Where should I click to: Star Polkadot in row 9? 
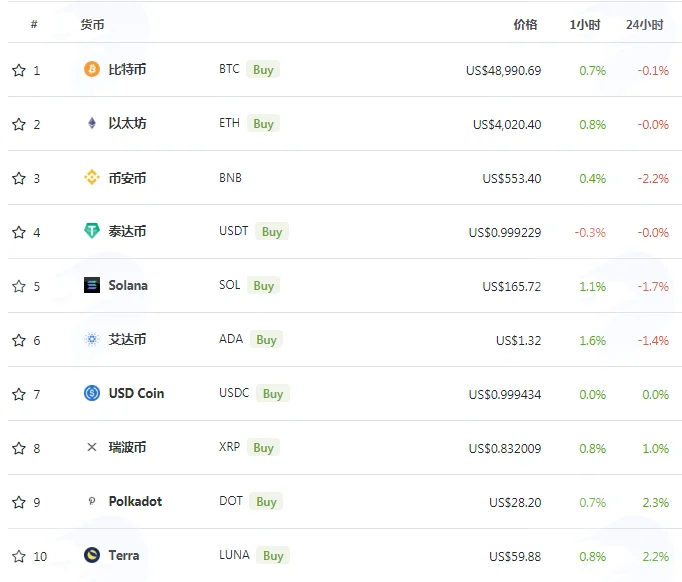pyautogui.click(x=19, y=502)
